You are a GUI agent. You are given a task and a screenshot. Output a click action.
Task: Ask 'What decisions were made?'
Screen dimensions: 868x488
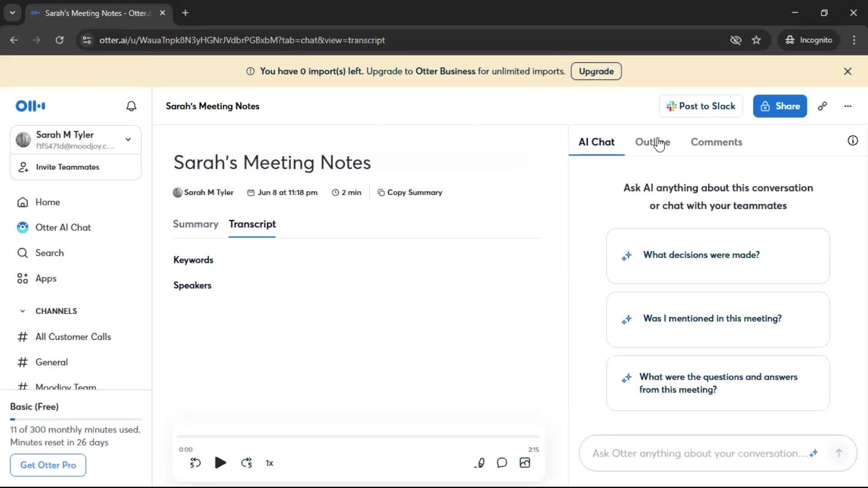pyautogui.click(x=718, y=256)
